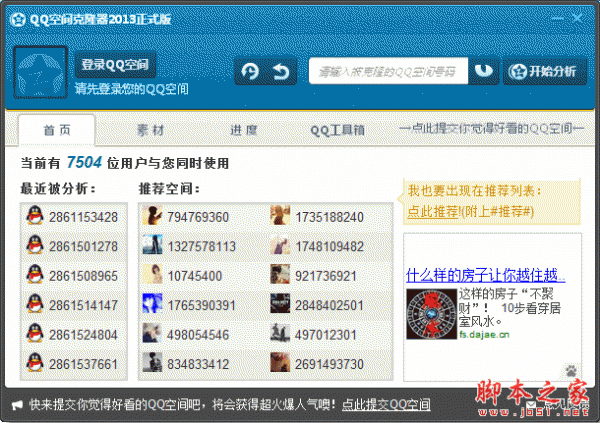Click avatar thumbnail next to 10745400
The width and height of the screenshot is (600, 423).
152,274
